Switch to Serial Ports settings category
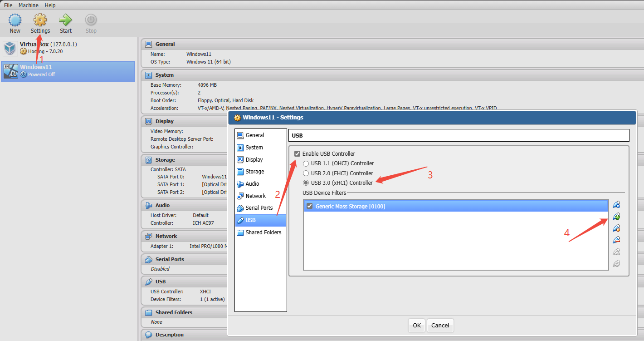This screenshot has width=644, height=341. (x=261, y=208)
